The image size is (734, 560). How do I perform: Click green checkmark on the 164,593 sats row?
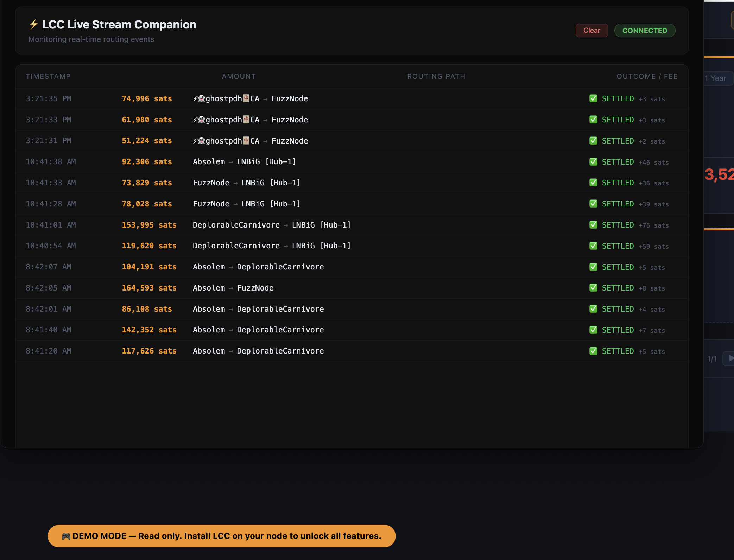coord(593,288)
